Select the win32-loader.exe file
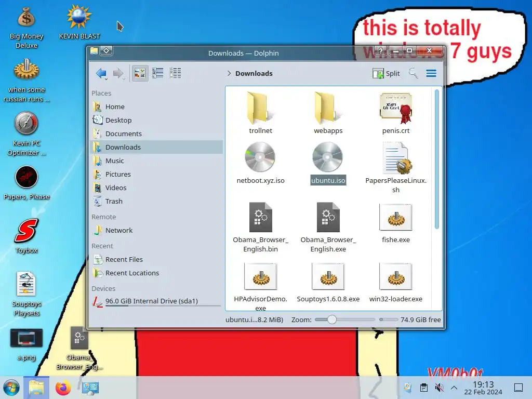Screen dimensions: 532x399 pos(395,282)
